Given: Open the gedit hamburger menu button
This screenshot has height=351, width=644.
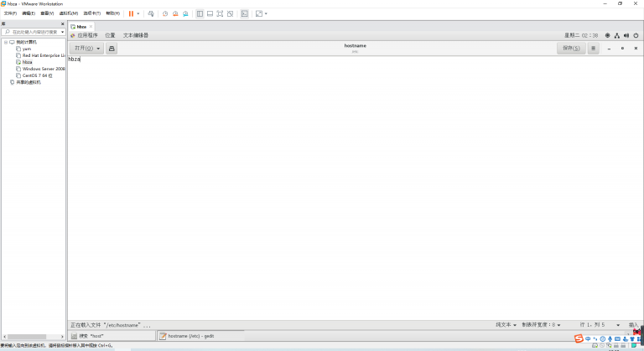Looking at the screenshot, I should click(x=593, y=48).
